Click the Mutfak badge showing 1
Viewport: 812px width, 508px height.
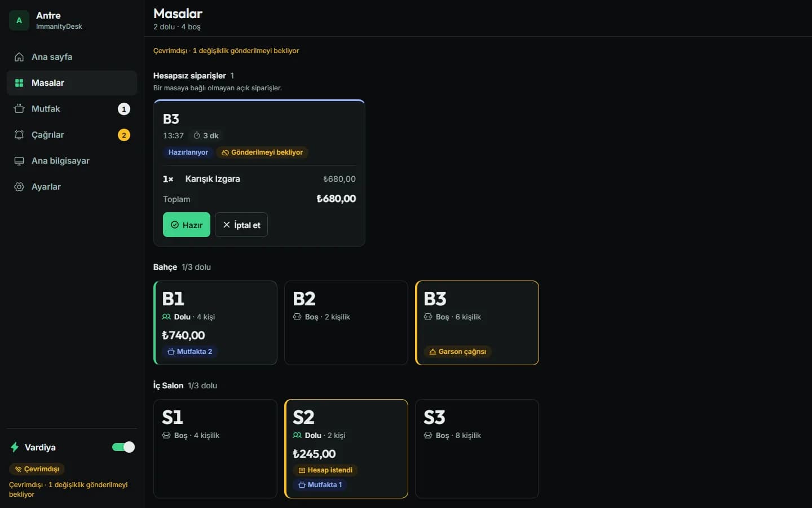pyautogui.click(x=124, y=109)
